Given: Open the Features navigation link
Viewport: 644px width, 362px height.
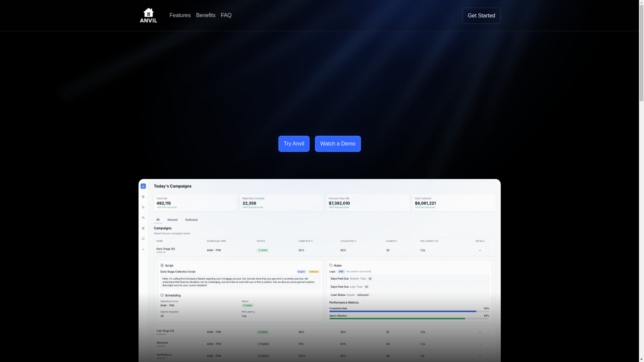Looking at the screenshot, I should click(180, 15).
